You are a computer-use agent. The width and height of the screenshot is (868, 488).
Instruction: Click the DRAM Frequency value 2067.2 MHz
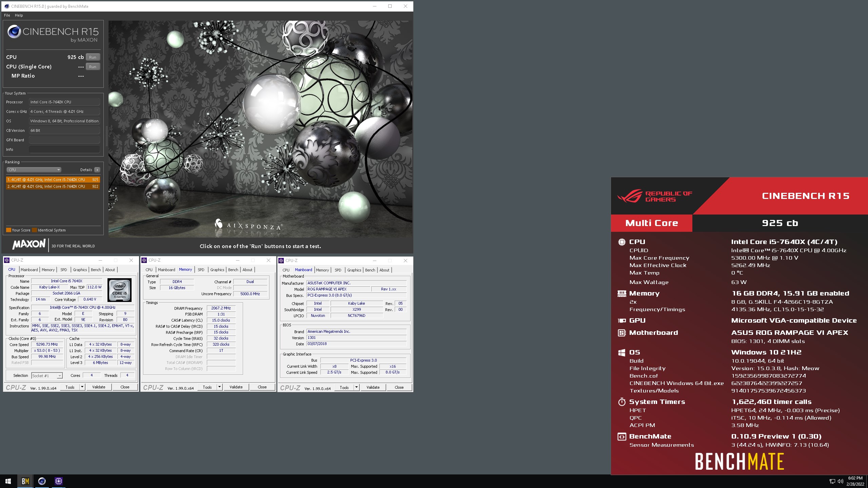coord(221,308)
